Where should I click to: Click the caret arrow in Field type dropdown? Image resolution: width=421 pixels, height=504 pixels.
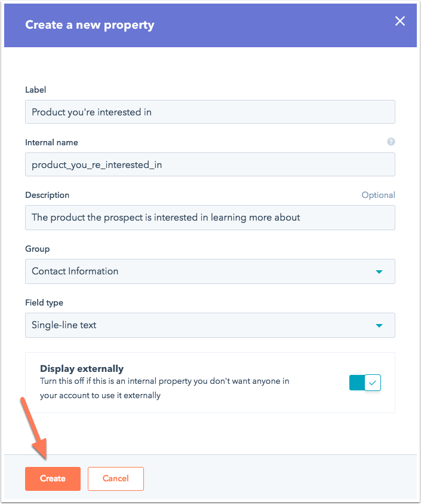[x=379, y=326]
